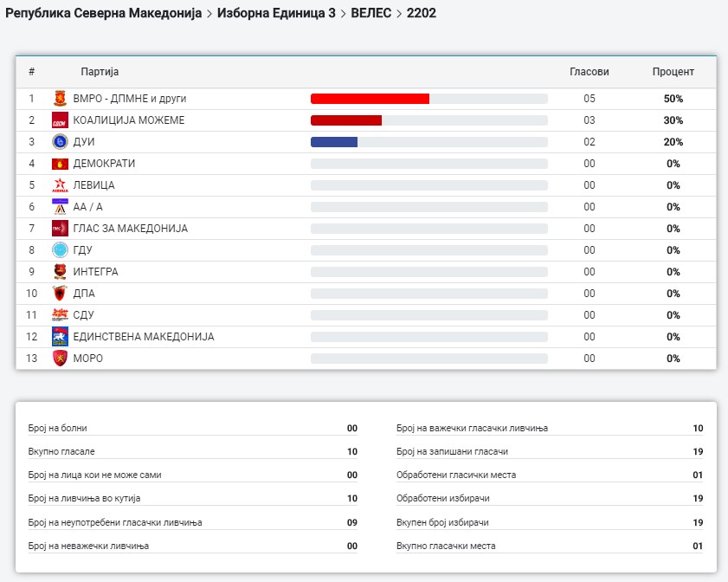Click the ВМРО - ДПМНЕ red progress bar

click(x=370, y=99)
